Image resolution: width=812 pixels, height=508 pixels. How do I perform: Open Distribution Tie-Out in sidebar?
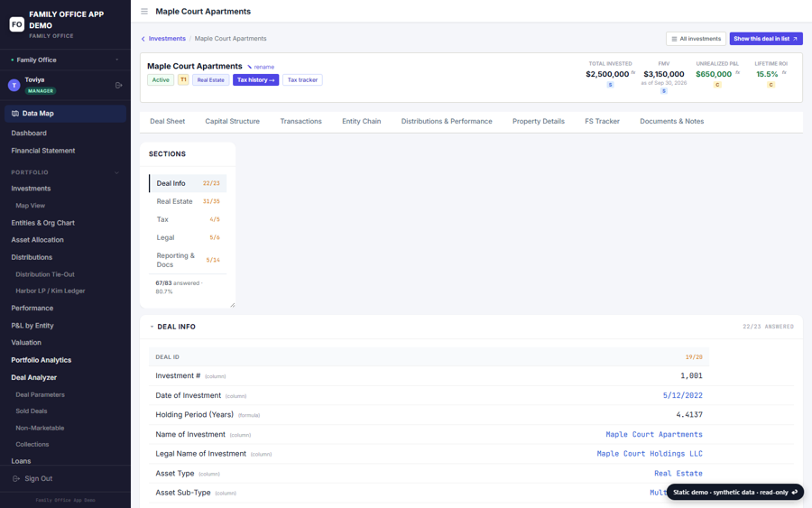point(45,274)
